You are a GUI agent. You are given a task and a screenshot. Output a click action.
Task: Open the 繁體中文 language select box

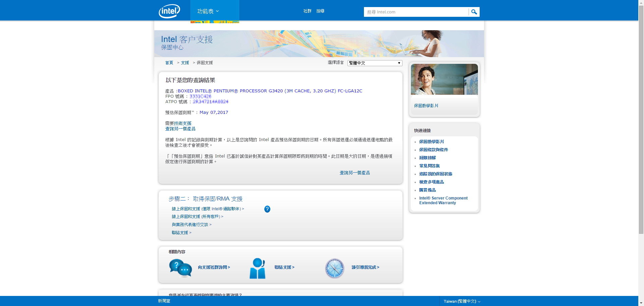tap(375, 63)
